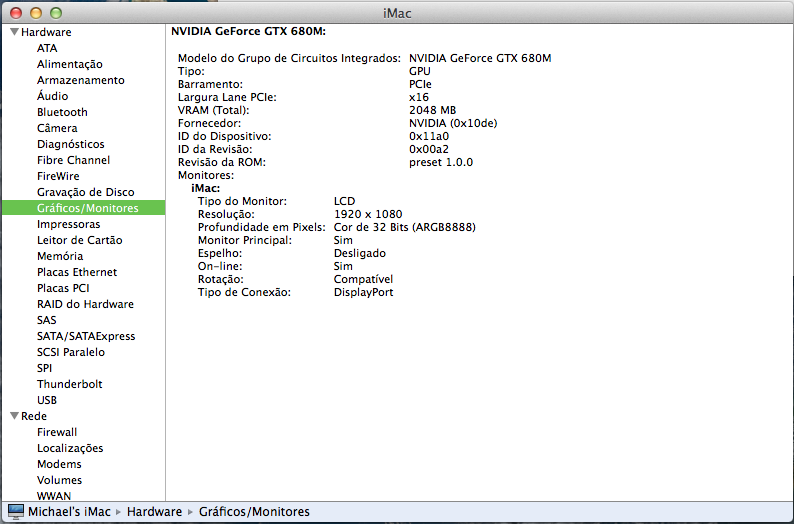Click the Tipo de Monitor value LCD
Screen dimensions: 794x524
[345, 201]
